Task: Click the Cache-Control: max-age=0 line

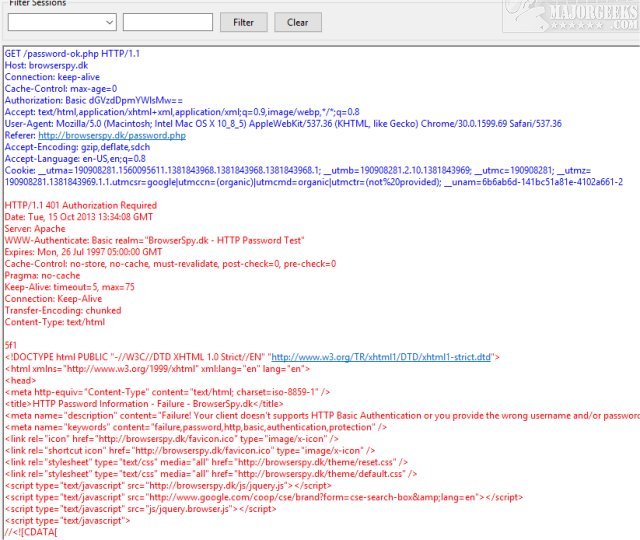Action: (x=61, y=89)
